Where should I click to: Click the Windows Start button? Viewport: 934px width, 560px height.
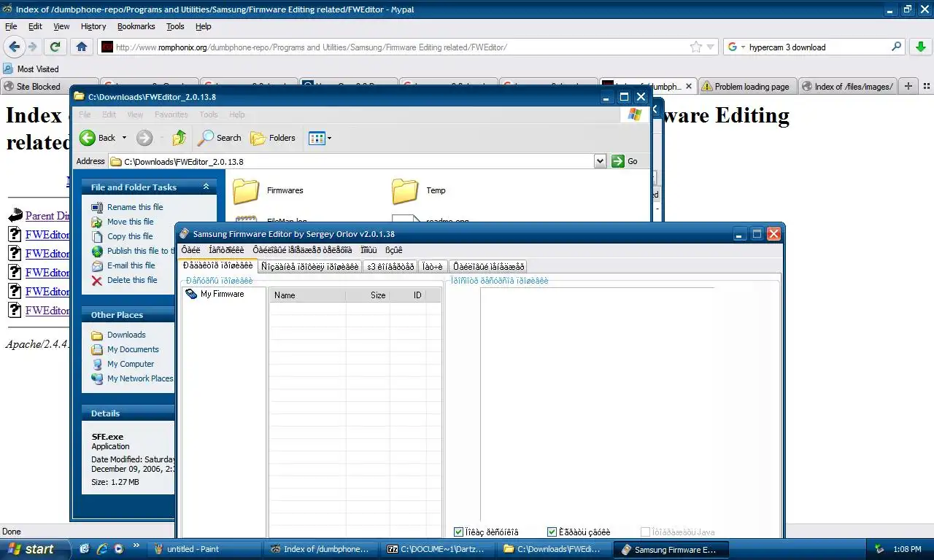coord(35,549)
